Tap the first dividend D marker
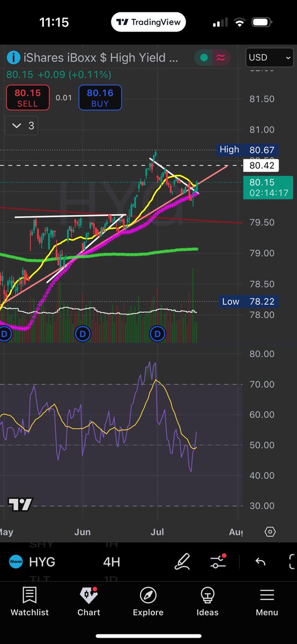297x644 pixels. tap(5, 334)
